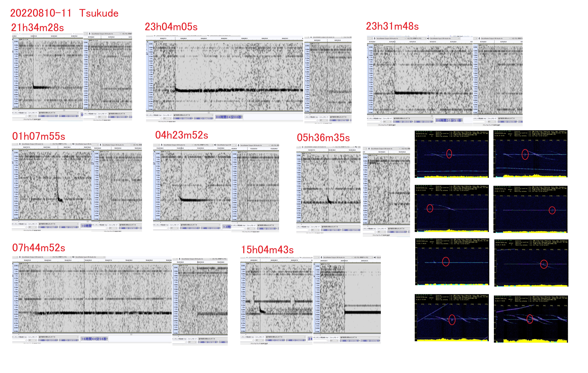Click microphone icon above the 16:44:53.0 timeline
This screenshot has height=373, width=588.
(20, 257)
